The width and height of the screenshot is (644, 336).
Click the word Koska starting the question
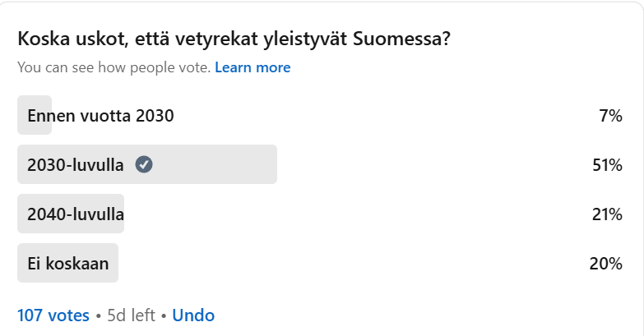point(44,39)
